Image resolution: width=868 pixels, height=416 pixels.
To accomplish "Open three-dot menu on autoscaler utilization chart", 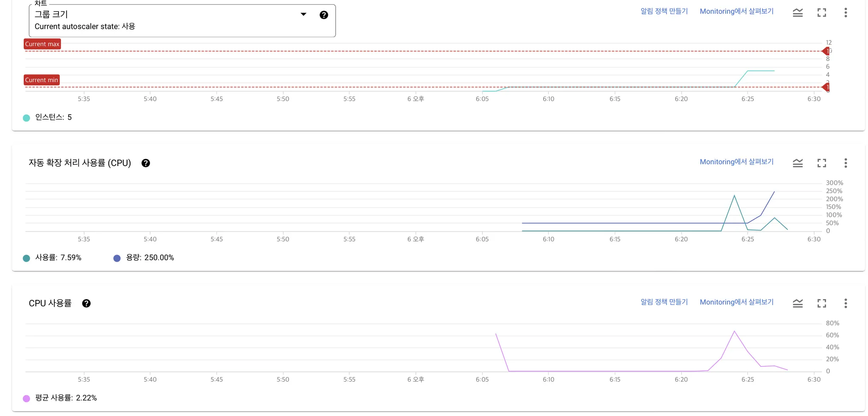I will point(846,163).
